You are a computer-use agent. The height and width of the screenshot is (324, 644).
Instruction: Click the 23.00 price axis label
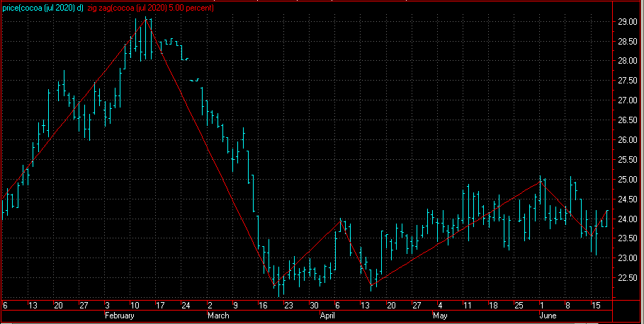click(628, 258)
